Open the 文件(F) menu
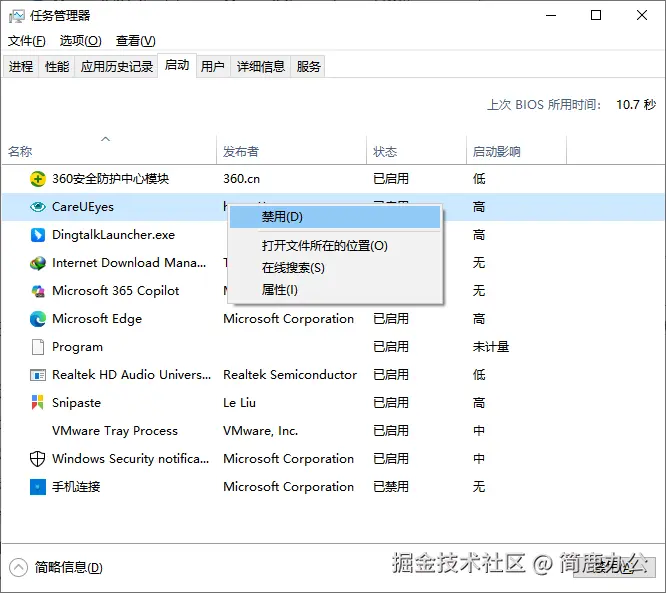666x593 pixels. tap(27, 41)
